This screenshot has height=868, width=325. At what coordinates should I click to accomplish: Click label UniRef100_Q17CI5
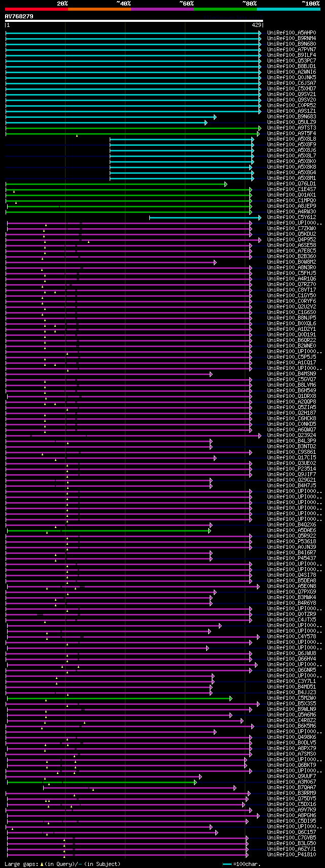tap(291, 458)
